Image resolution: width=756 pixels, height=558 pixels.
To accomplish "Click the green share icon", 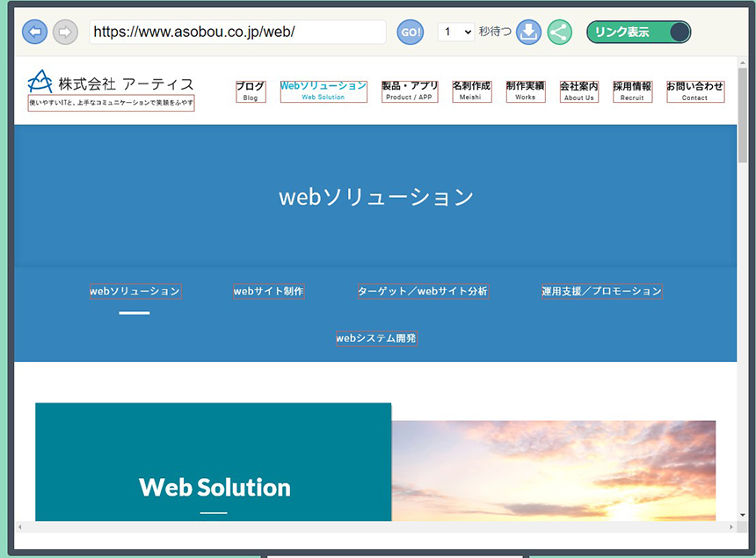I will tap(559, 33).
